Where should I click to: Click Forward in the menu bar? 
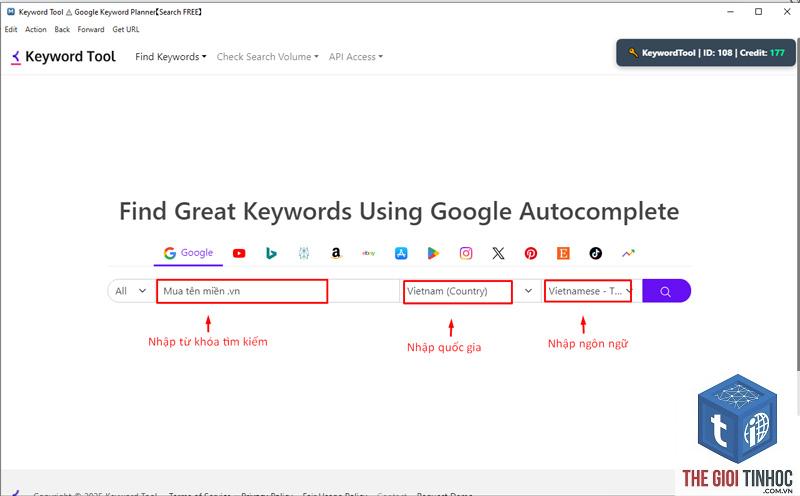pos(91,30)
